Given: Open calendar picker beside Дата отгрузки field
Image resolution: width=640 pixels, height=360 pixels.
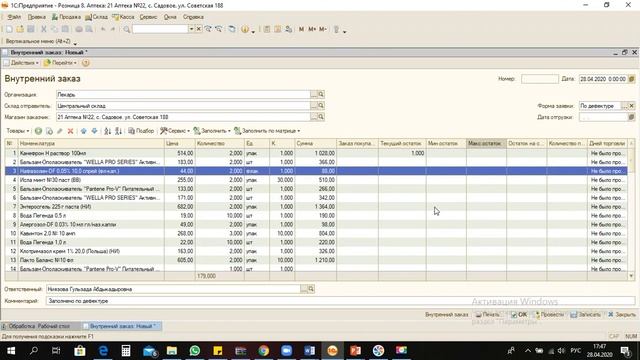Looking at the screenshot, I should 631,117.
